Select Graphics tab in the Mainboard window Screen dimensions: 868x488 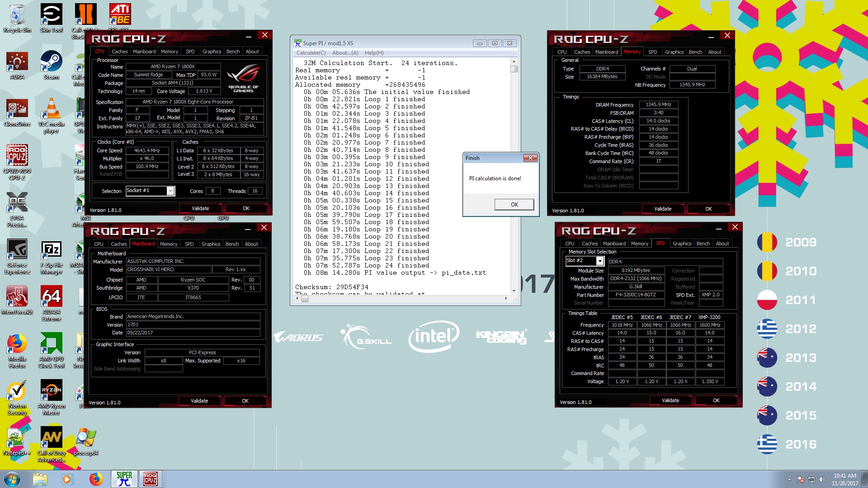(211, 244)
